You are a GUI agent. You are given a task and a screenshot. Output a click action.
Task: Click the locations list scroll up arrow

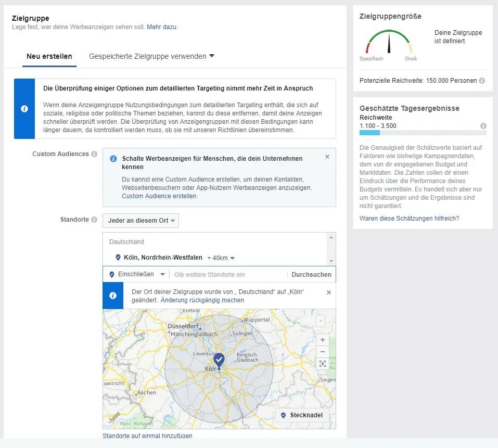[331, 237]
